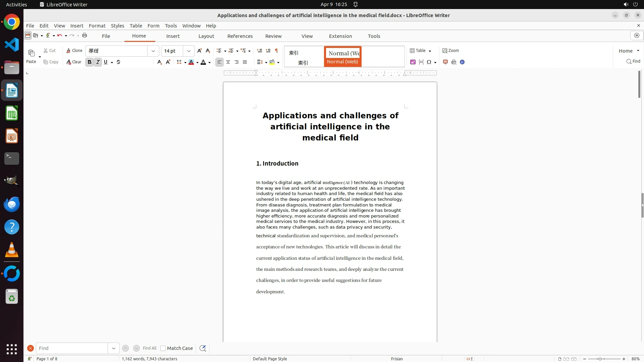Click the red font color swatch

(x=191, y=62)
